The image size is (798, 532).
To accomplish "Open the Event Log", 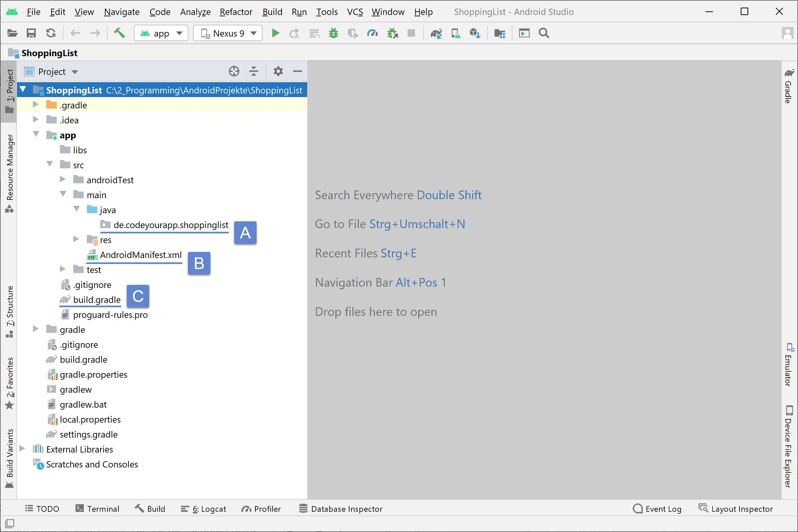I will point(657,509).
